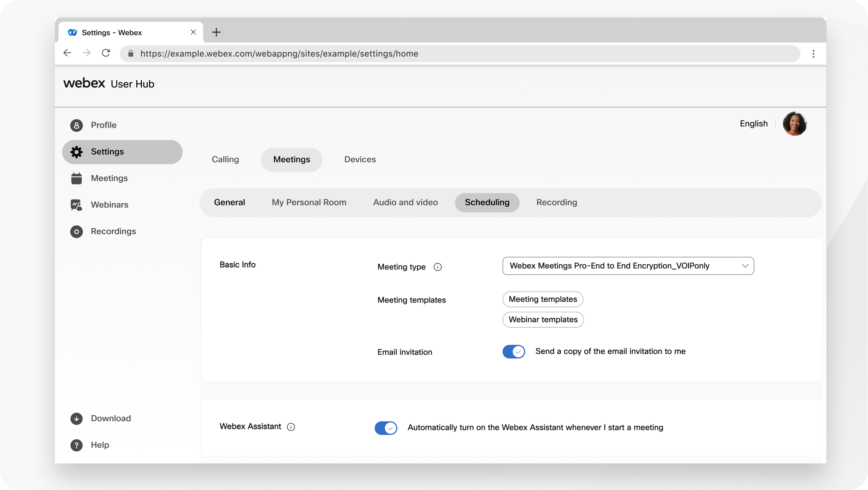The image size is (868, 490).
Task: Switch to the Recording tab
Action: tap(557, 202)
